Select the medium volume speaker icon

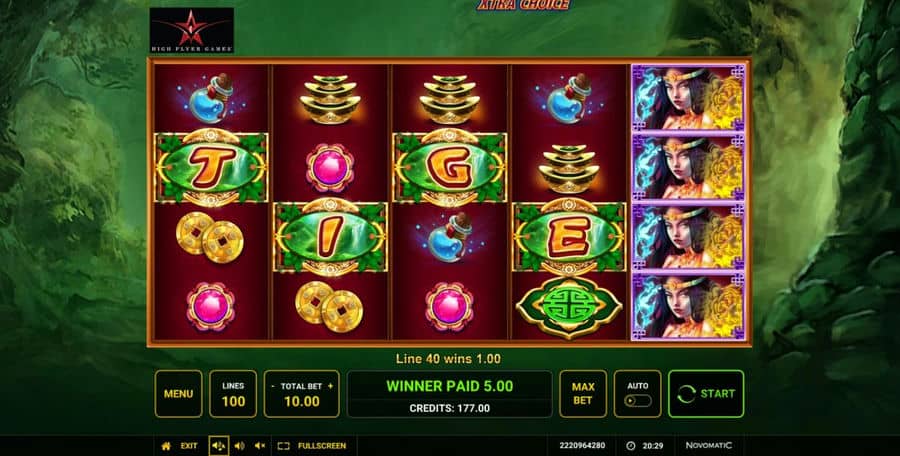(x=239, y=446)
